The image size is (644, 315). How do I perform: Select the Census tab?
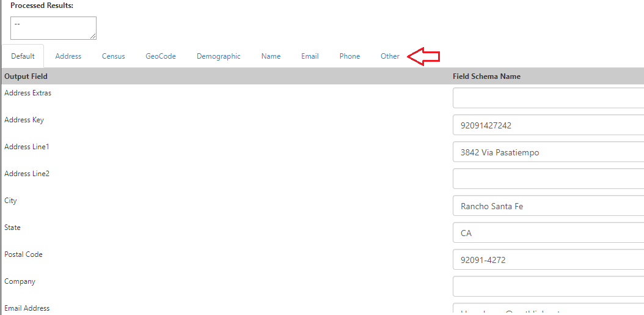pos(113,56)
